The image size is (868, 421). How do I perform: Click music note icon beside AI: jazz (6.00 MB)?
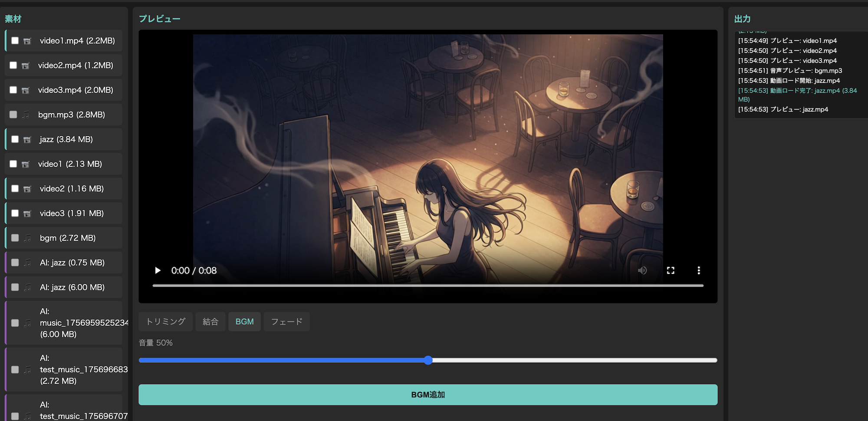[27, 288]
